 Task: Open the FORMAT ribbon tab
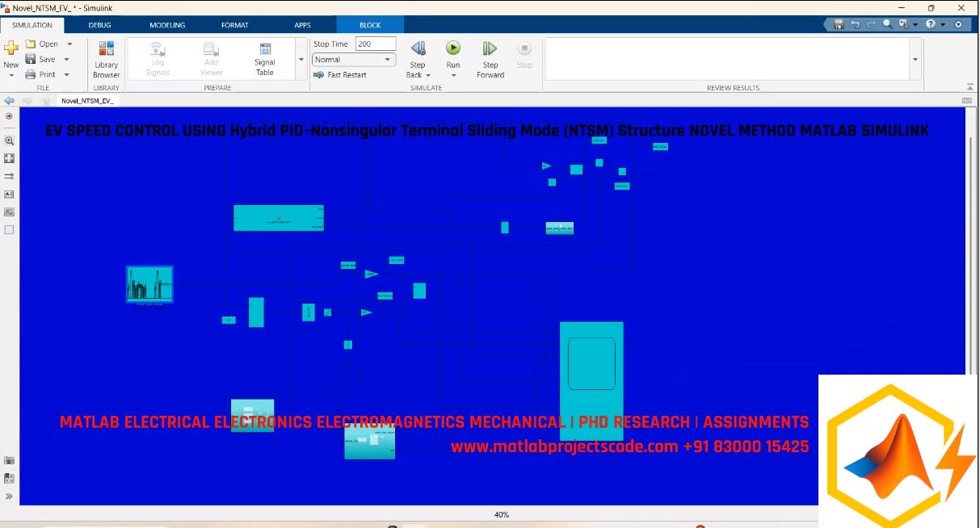(x=234, y=25)
